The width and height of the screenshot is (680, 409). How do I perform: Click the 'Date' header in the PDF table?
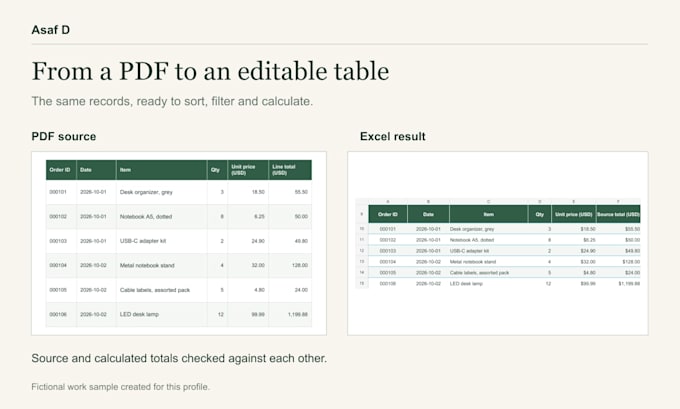click(x=86, y=170)
